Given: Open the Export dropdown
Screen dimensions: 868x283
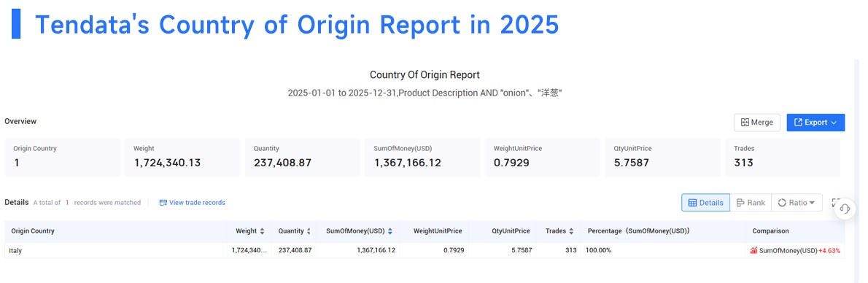Looking at the screenshot, I should click(x=815, y=123).
